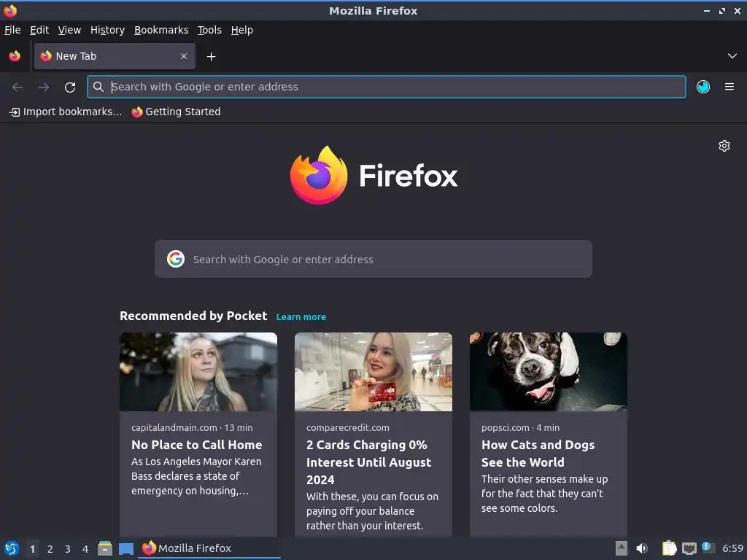Open the View menu
The height and width of the screenshot is (560, 747).
[69, 30]
